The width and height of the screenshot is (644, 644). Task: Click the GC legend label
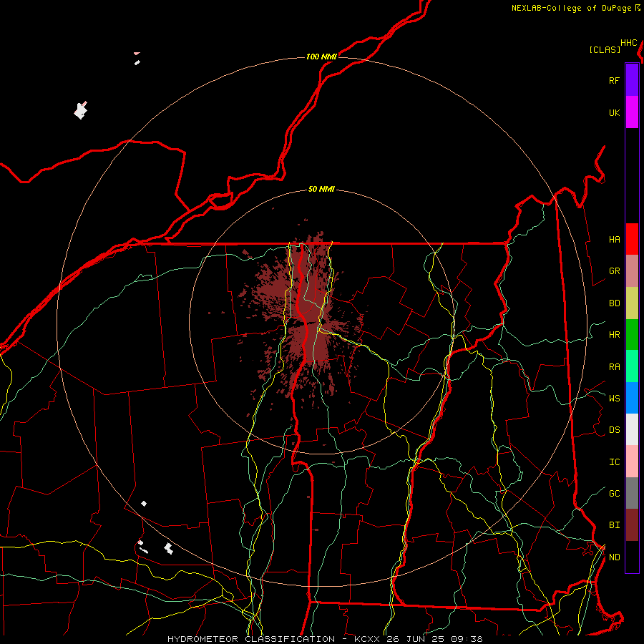pos(614,493)
